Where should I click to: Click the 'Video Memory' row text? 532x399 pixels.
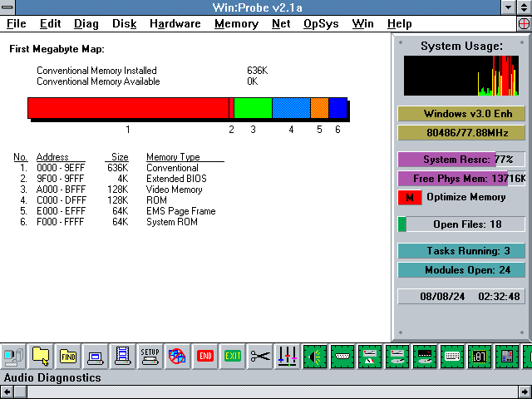175,190
